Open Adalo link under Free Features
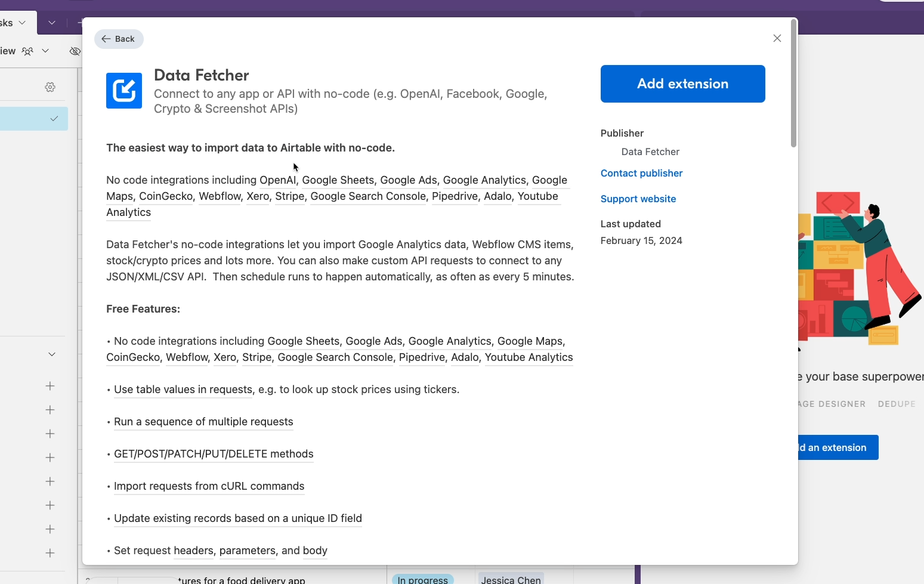The width and height of the screenshot is (924, 584). coord(465,357)
